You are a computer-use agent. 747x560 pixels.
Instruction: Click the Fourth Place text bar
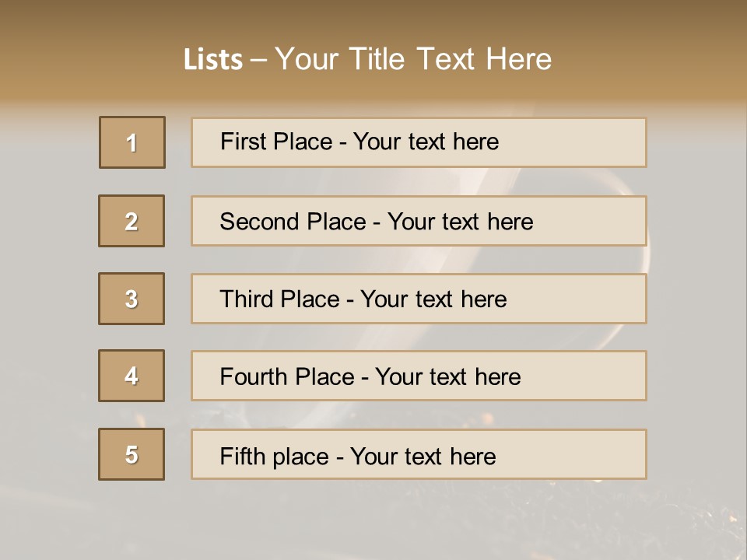coord(419,376)
